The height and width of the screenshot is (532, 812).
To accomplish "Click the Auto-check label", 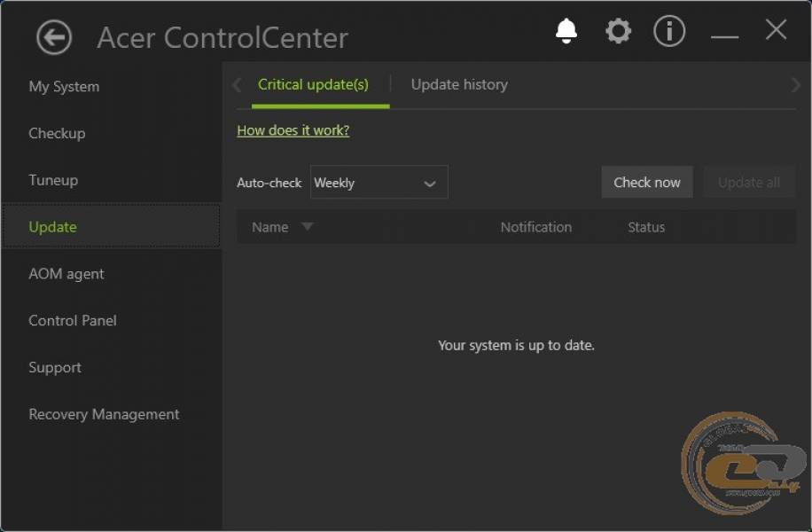I will [269, 183].
